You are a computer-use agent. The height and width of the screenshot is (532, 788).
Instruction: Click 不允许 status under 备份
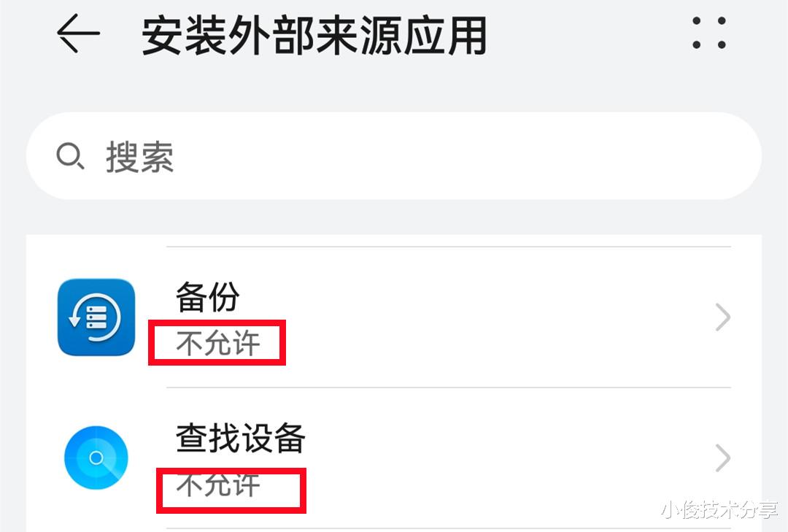pyautogui.click(x=217, y=344)
